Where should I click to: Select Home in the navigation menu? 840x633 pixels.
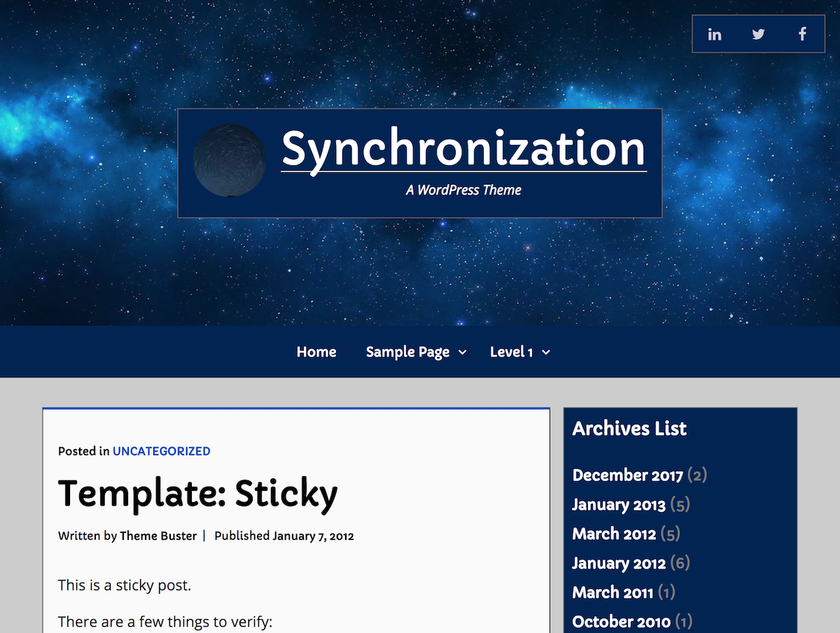pyautogui.click(x=316, y=352)
